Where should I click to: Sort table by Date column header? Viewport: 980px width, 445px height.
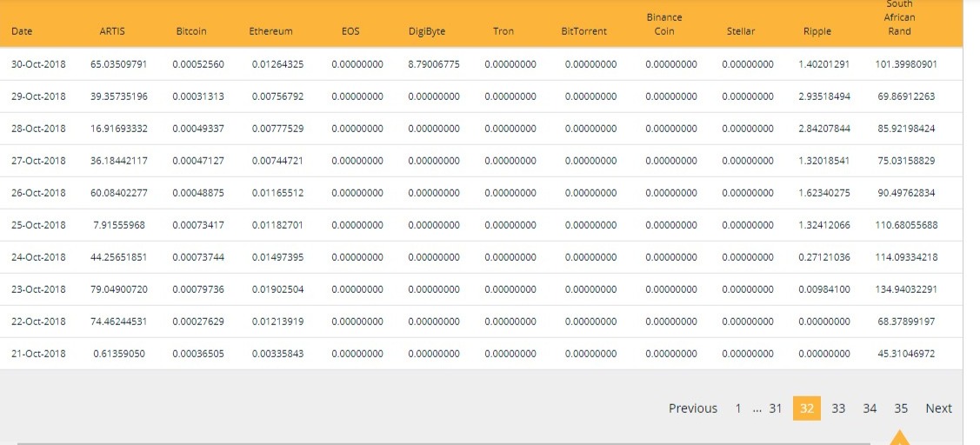(22, 31)
